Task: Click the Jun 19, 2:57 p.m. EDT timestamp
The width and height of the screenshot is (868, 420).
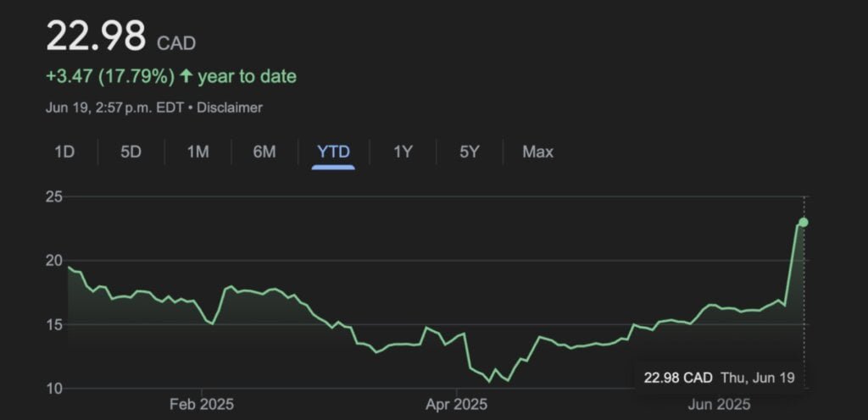Action: pos(114,108)
